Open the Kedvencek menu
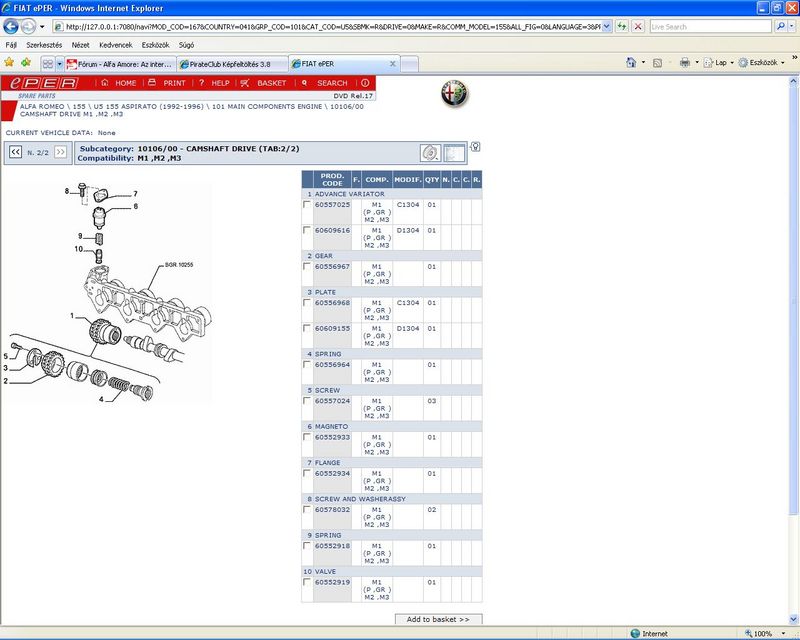This screenshot has width=800, height=640. click(x=116, y=45)
